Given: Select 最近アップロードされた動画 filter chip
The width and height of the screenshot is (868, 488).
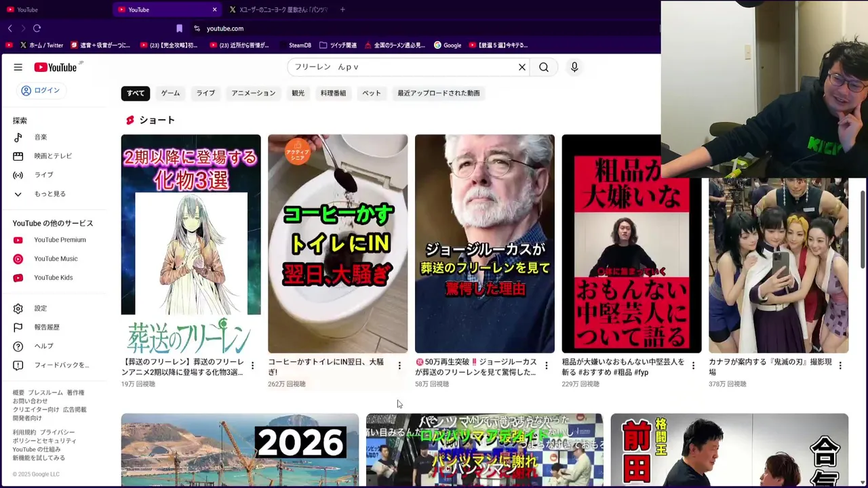Looking at the screenshot, I should pyautogui.click(x=439, y=93).
